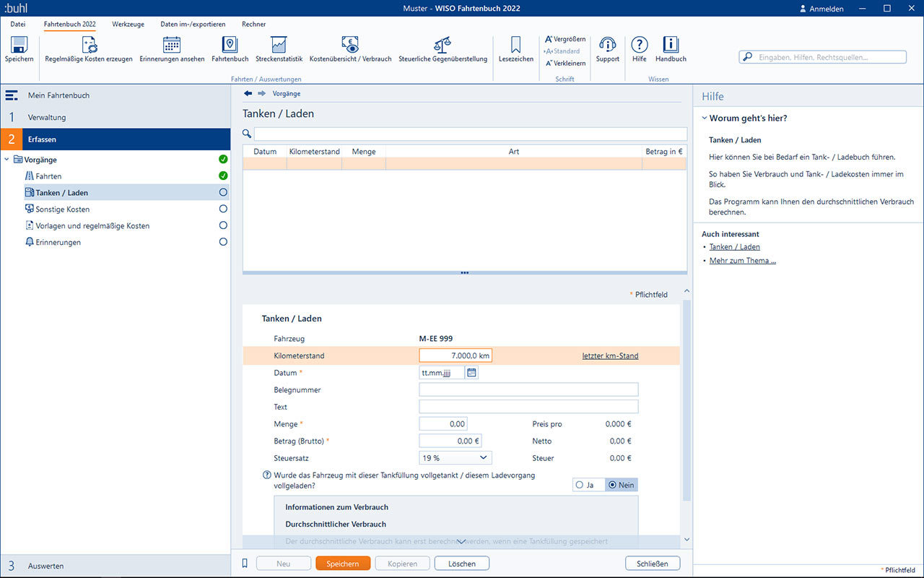Expand the Auswerten section

[115, 566]
